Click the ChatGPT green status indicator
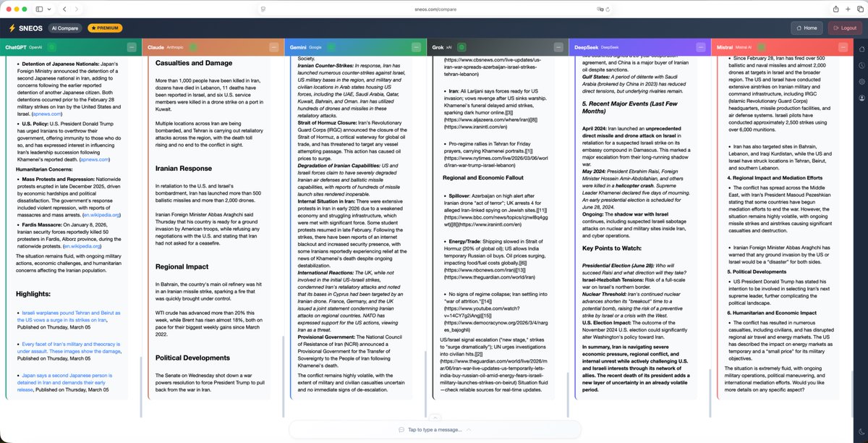868x443 pixels. pos(52,46)
